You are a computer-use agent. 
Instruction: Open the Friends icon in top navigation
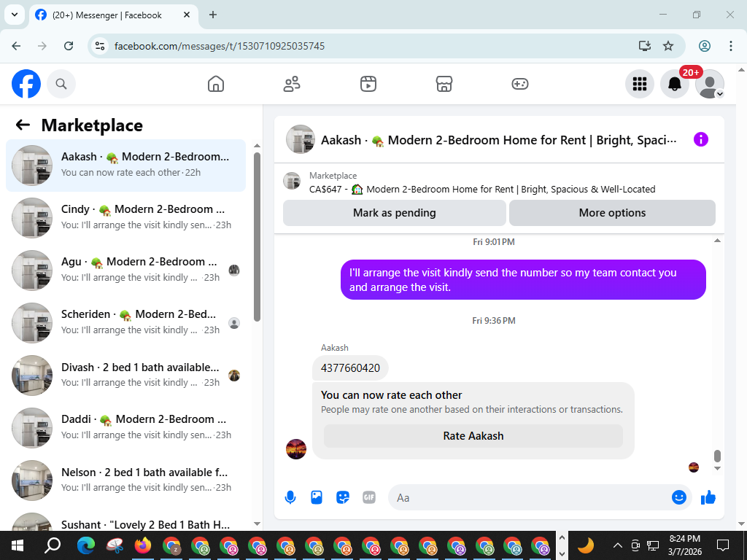coord(292,85)
